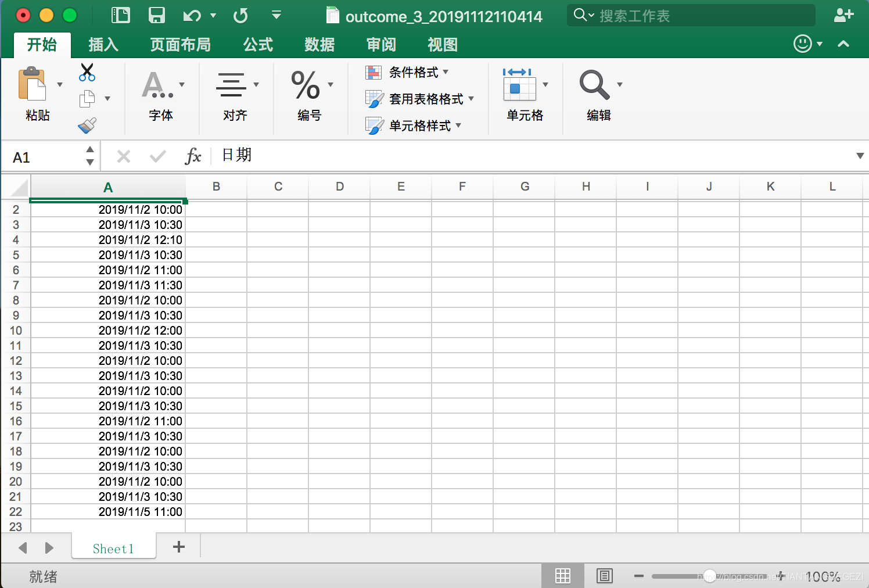Expand the Undo history dropdown arrow
The image size is (869, 588).
[213, 16]
